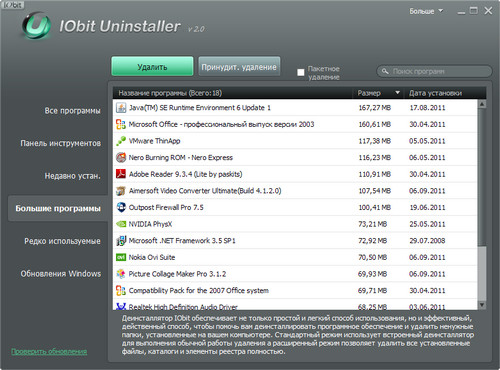Screen dimensions: 500x370
Task: Open the Все программы category
Action: coord(72,111)
